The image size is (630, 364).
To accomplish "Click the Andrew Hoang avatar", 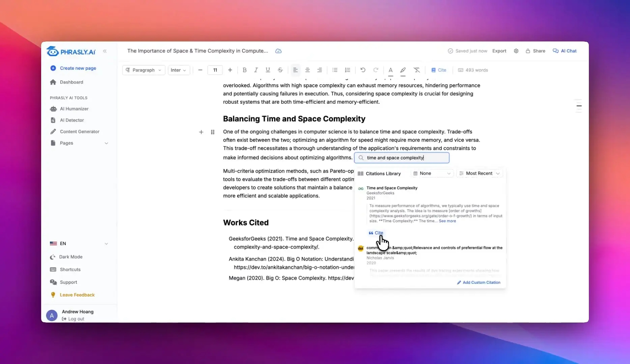I will click(52, 315).
